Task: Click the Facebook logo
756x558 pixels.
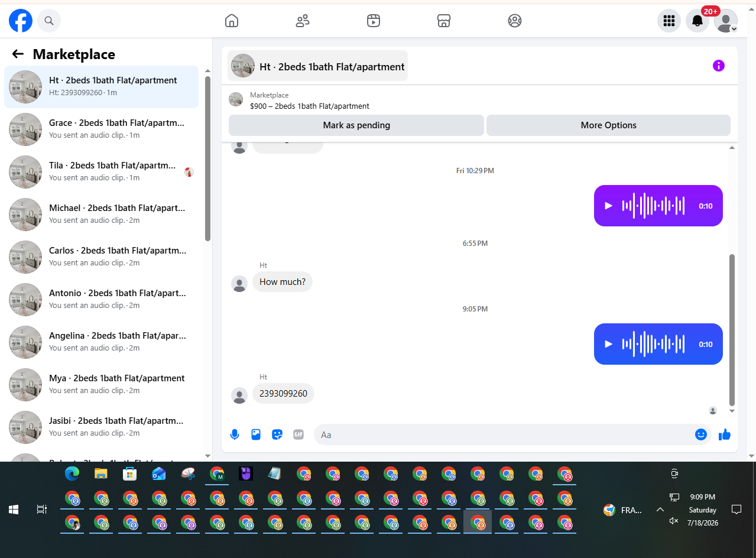Action: click(21, 21)
